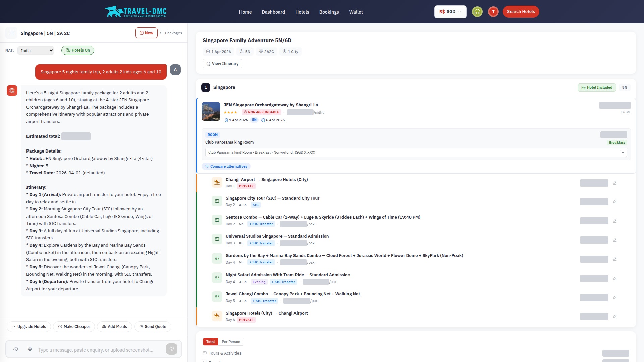Attach a file using the paperclip icon
Viewport: 644px width, 362px height.
tap(16, 349)
